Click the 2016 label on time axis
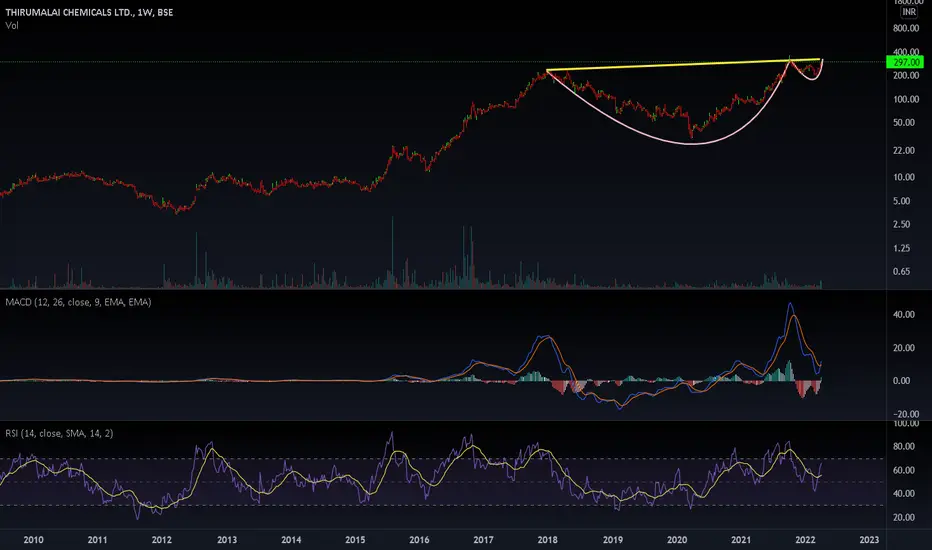Screen dimensions: 932x550 point(419,540)
